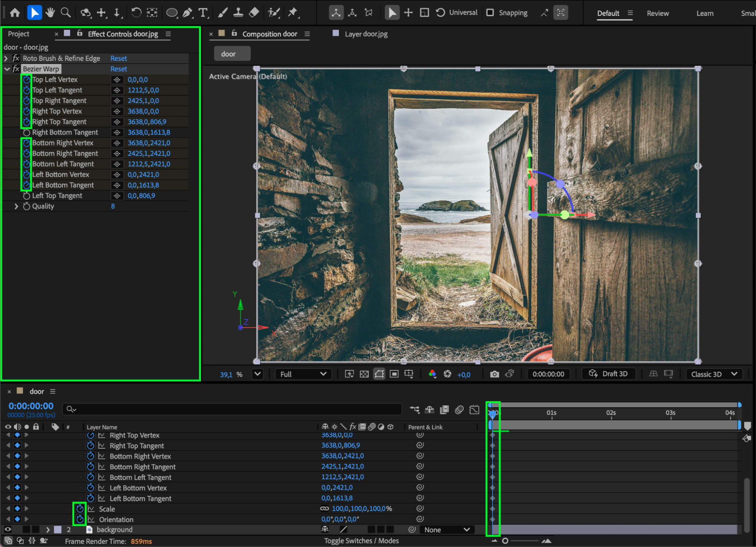This screenshot has width=756, height=547.
Task: Select the Hand tool
Action: click(x=50, y=13)
